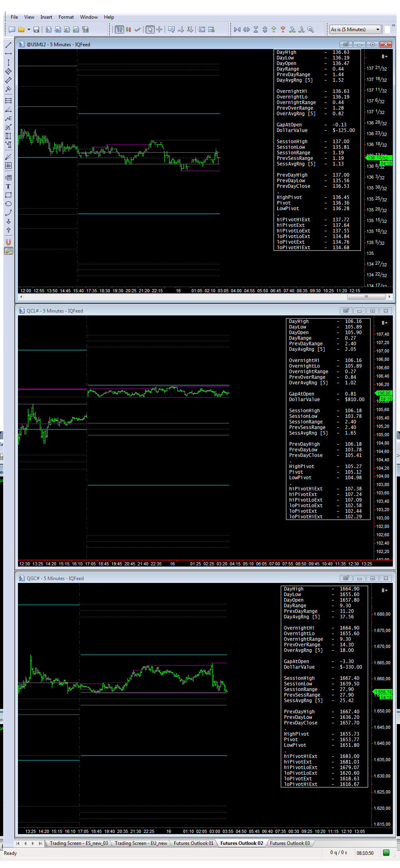Click the right arrow of the @USM12 chart scrollbar

pyautogui.click(x=389, y=297)
